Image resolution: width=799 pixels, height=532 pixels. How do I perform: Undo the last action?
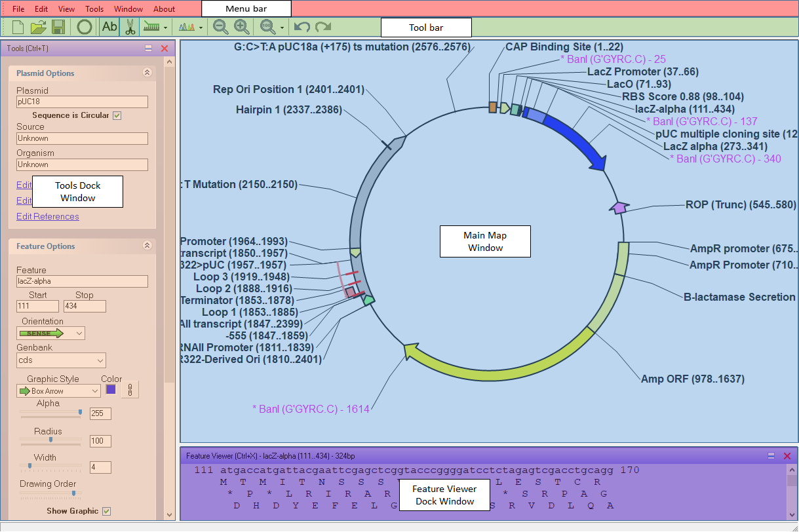[302, 27]
